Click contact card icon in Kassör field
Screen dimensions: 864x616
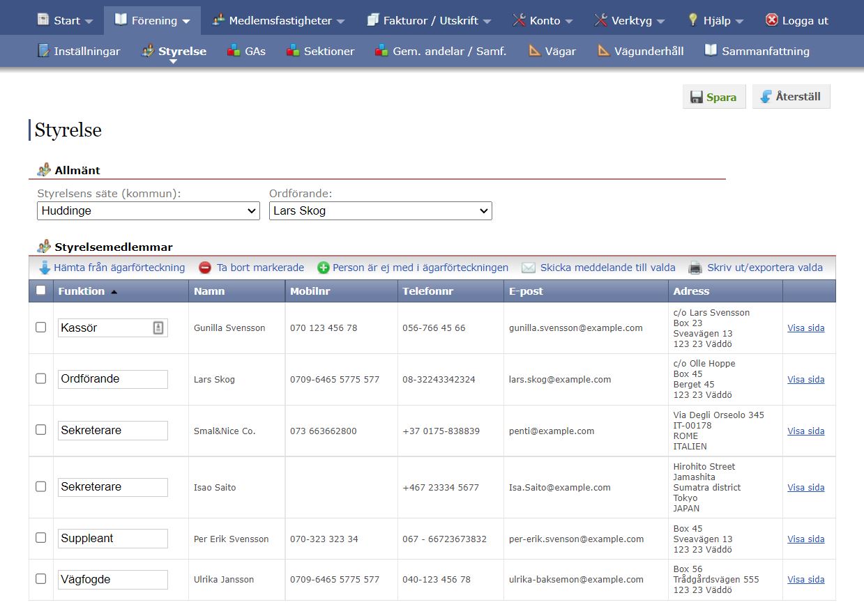click(158, 328)
